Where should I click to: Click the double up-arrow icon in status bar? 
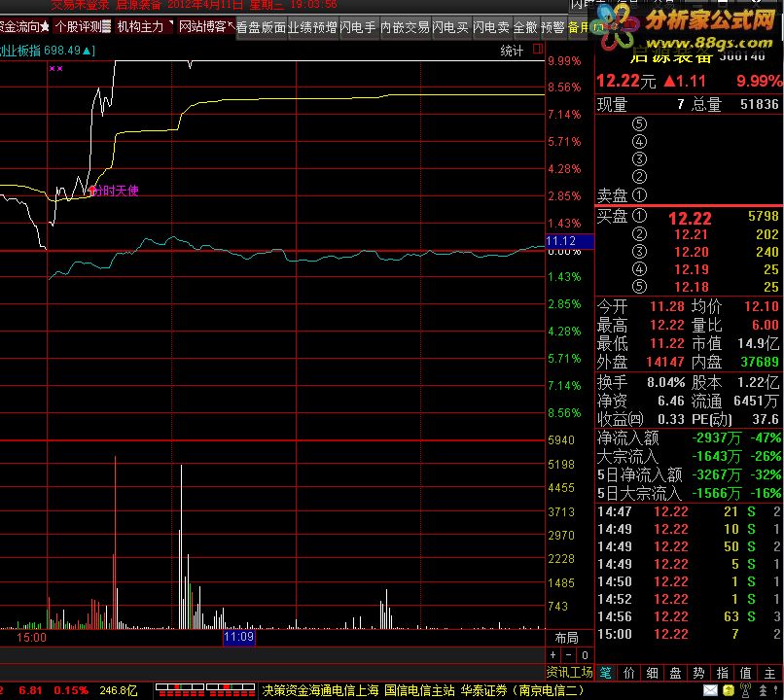(x=763, y=690)
